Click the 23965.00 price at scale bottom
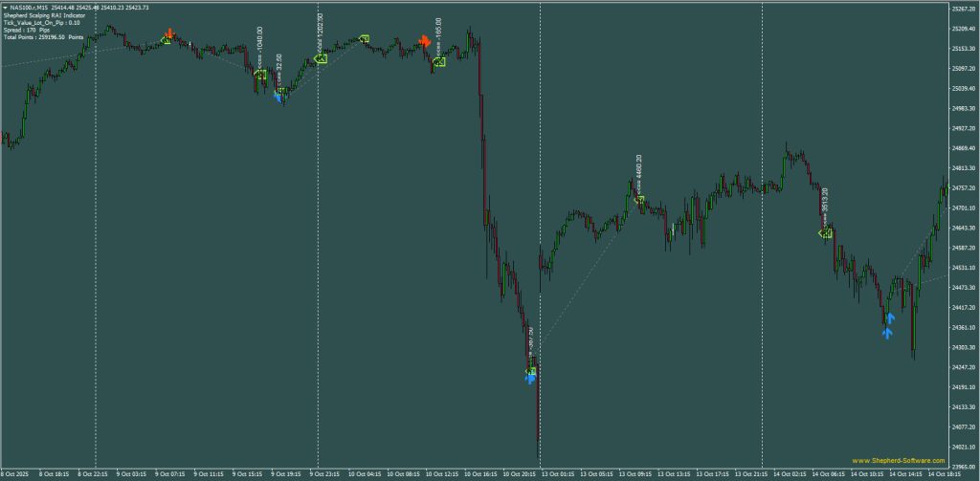980x481 pixels. point(963,467)
